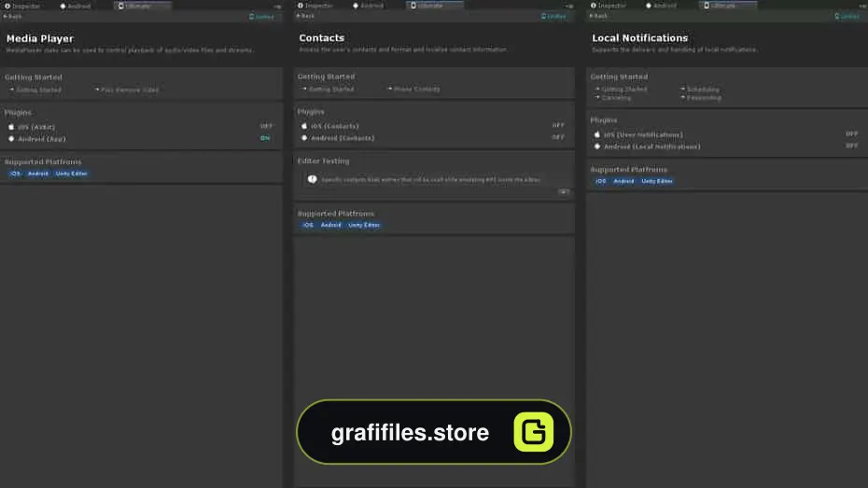The width and height of the screenshot is (868, 488).
Task: Click the Editor Testing section label
Action: [323, 161]
